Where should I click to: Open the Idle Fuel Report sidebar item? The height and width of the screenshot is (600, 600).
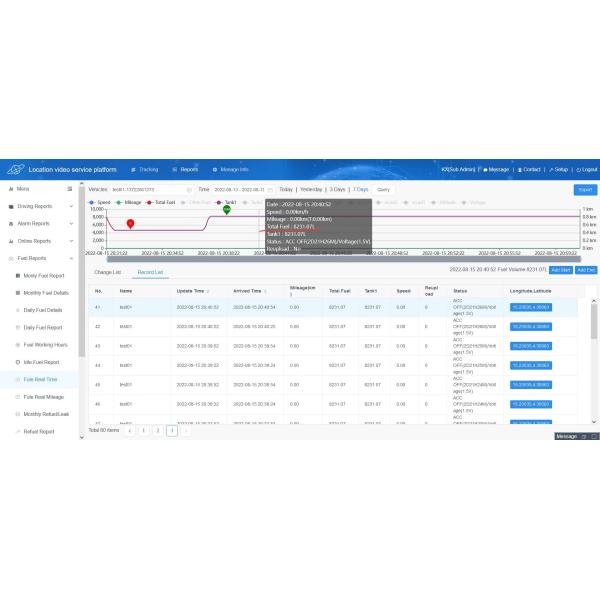pos(41,362)
